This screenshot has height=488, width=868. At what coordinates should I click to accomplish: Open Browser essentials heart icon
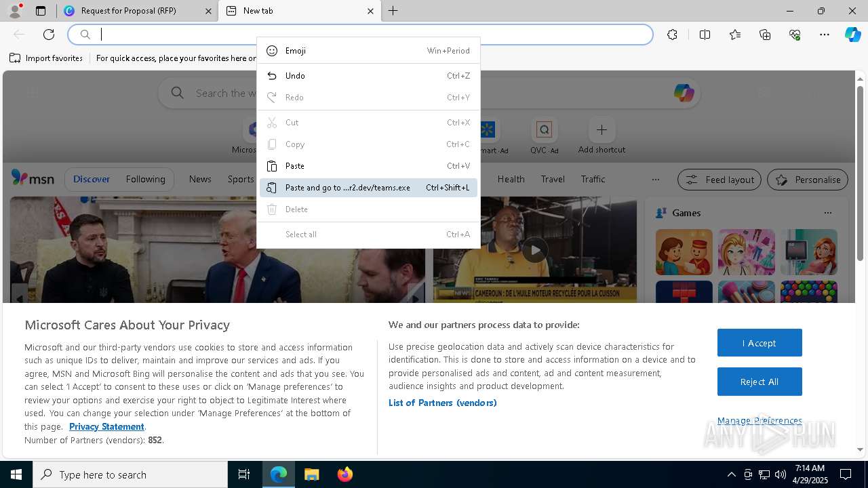(x=795, y=35)
